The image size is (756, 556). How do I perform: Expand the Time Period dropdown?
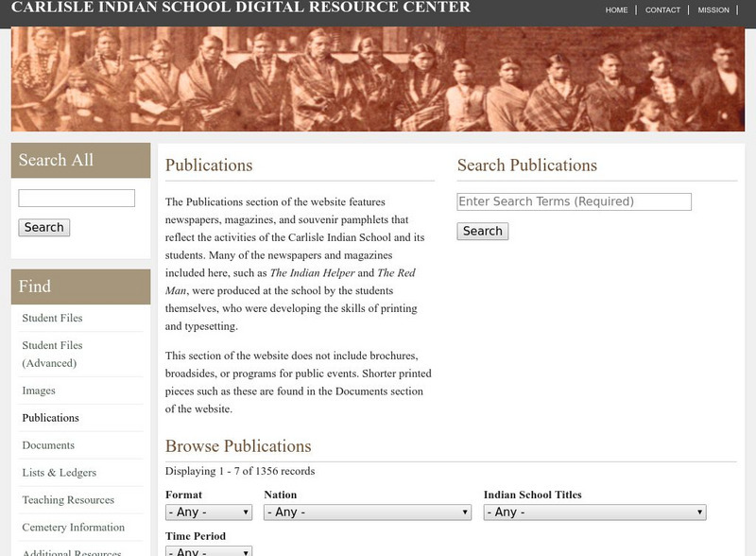point(209,551)
